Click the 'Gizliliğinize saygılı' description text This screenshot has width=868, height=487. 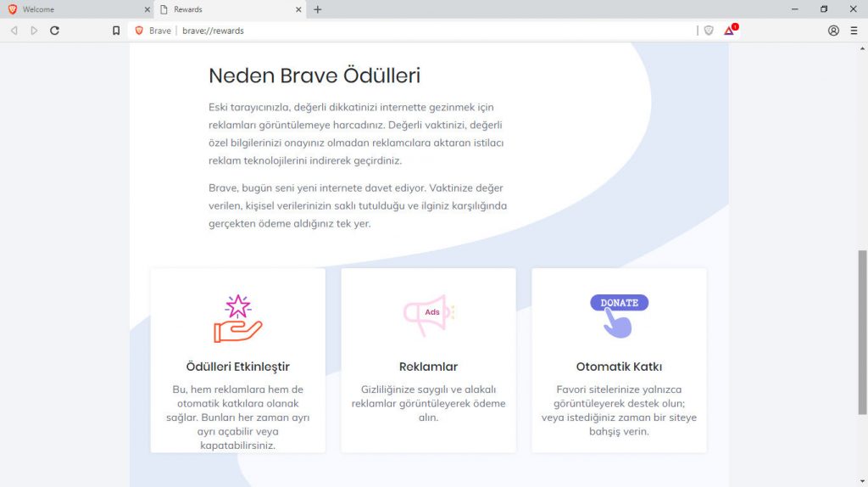point(428,403)
